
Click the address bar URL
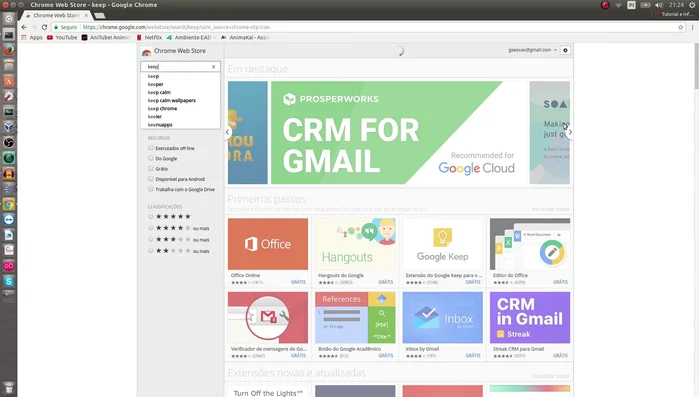(x=176, y=27)
